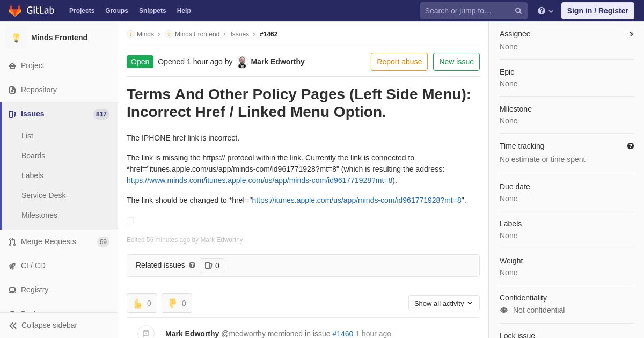Give a thumbs up reaction
The width and height of the screenshot is (644, 338).
click(x=142, y=303)
